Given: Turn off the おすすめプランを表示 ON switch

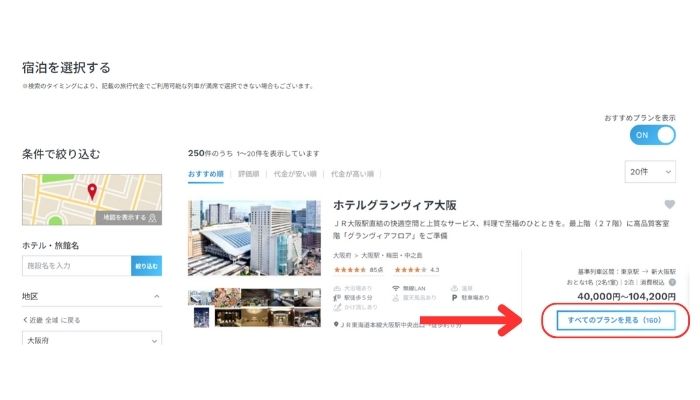Looking at the screenshot, I should pos(653,135).
